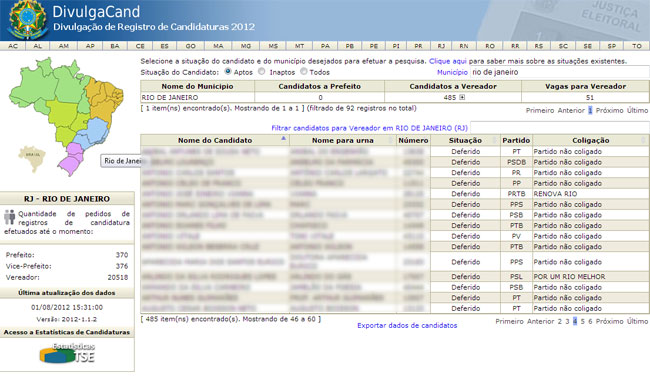The image size is (650, 383).
Task: Focus the filter candidatos para Vereador field
Action: coord(560,128)
